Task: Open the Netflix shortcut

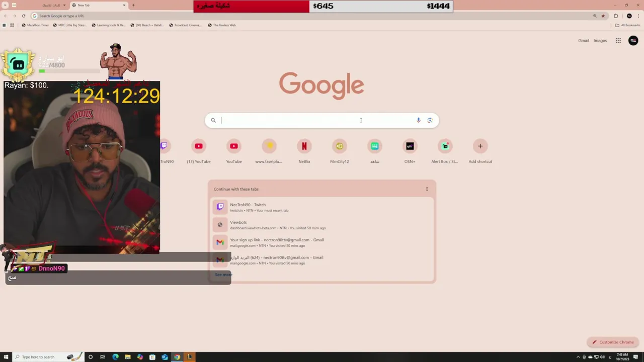Action: coord(304,151)
